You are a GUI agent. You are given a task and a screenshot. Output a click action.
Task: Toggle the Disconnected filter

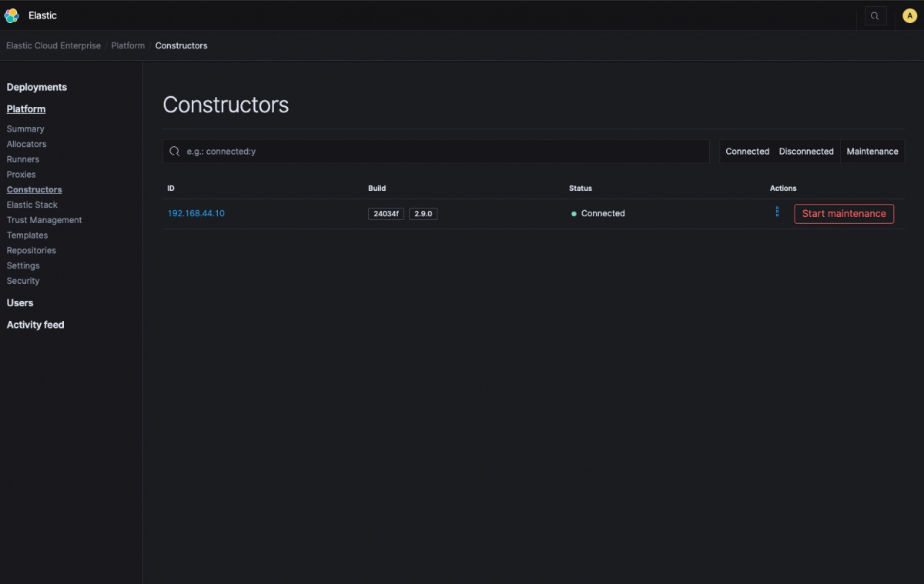pos(806,152)
